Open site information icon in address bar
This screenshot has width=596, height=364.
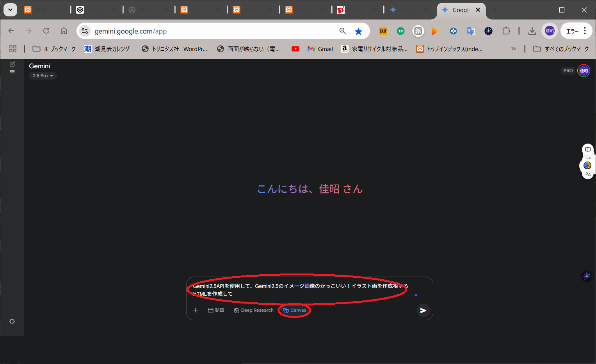[x=85, y=31]
